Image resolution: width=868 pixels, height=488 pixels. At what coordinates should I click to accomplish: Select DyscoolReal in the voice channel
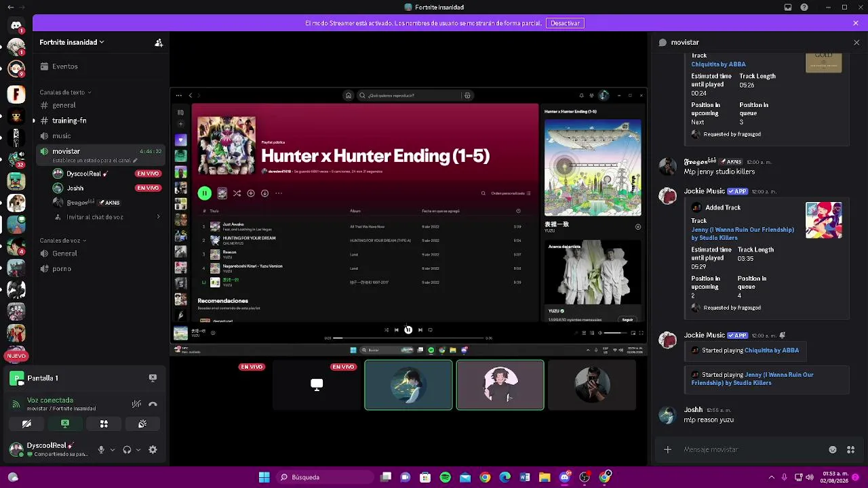coord(106,174)
